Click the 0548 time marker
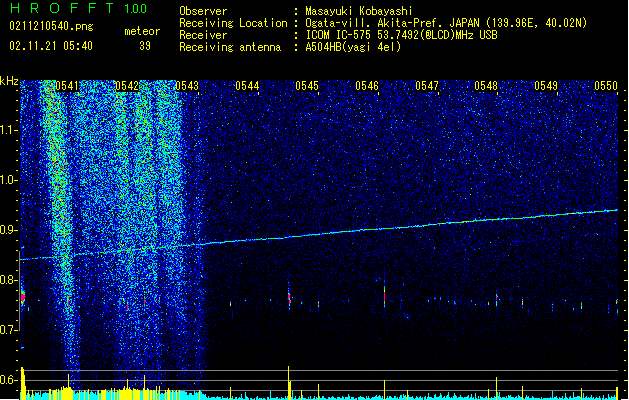This screenshot has height=400, width=629. [486, 86]
